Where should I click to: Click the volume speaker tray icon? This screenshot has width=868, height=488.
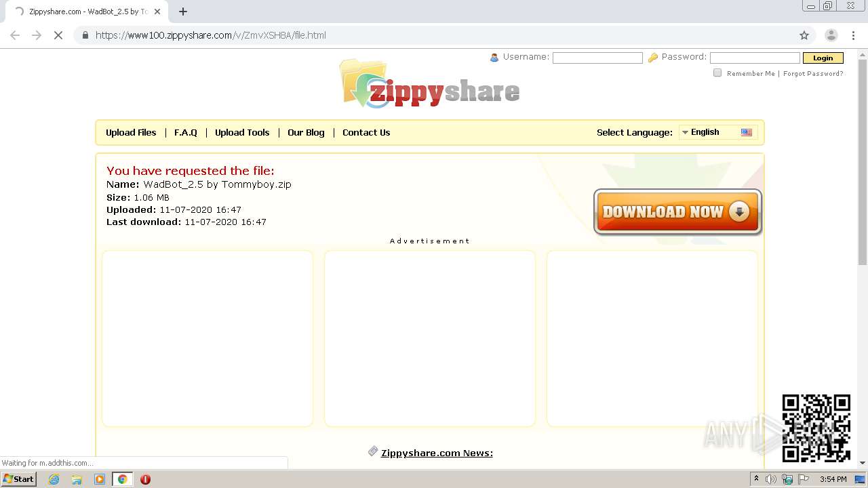coord(771,479)
